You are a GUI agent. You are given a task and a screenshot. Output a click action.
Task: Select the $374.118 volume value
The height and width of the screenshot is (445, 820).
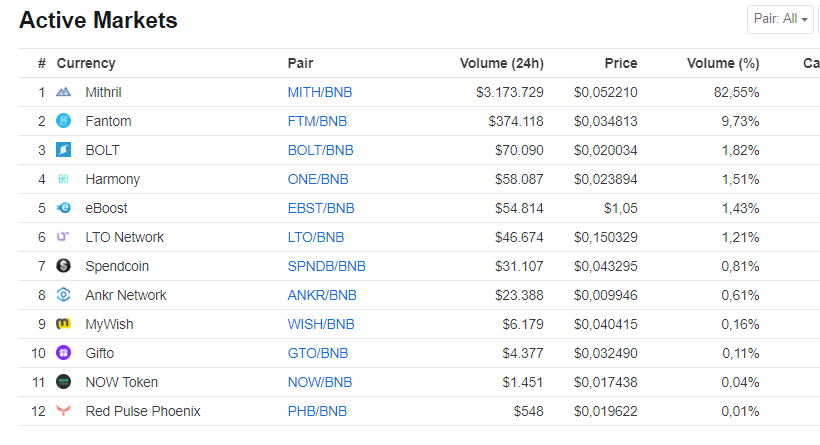click(x=516, y=121)
